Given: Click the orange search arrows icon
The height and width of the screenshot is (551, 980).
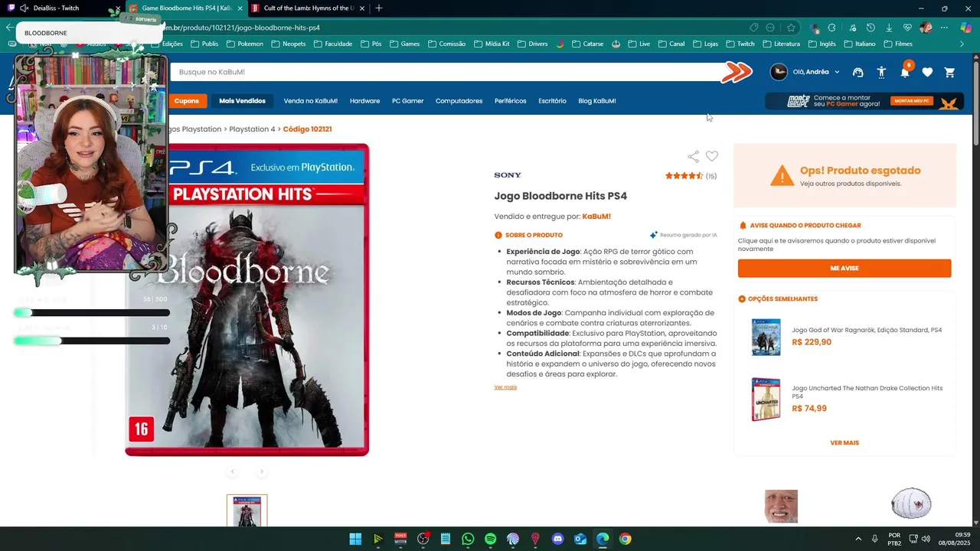Looking at the screenshot, I should click(x=737, y=72).
